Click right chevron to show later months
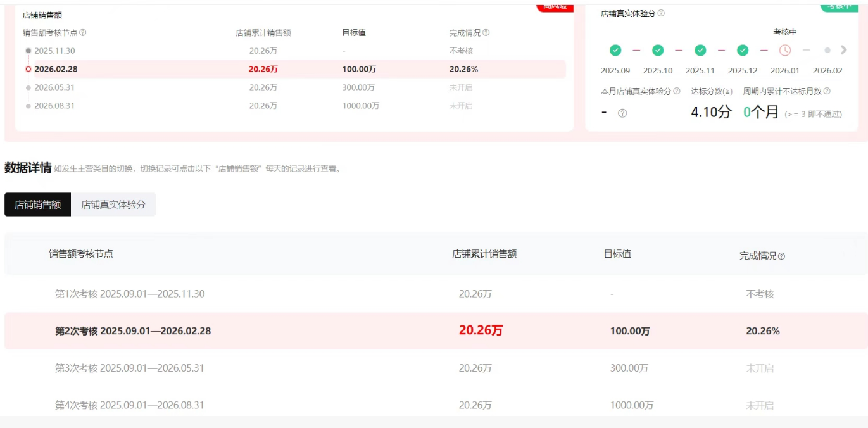 (x=843, y=50)
